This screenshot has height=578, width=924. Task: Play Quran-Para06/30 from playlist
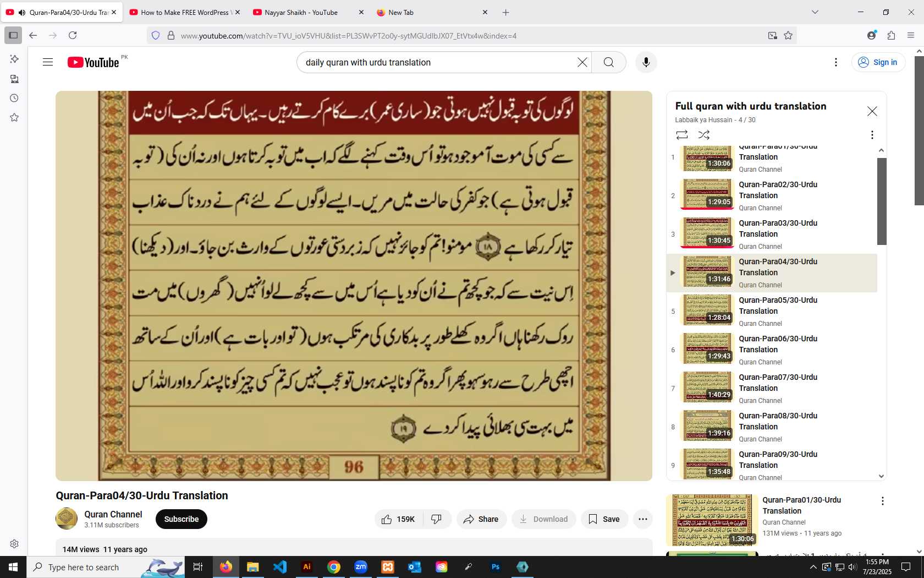click(772, 350)
